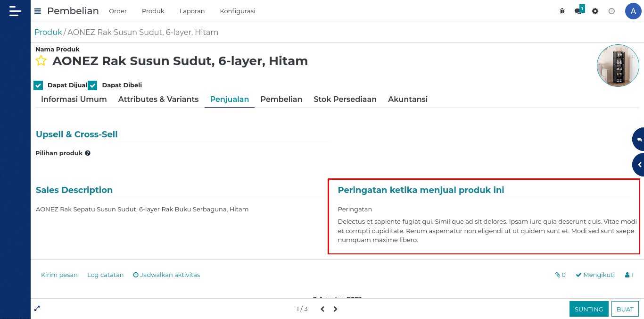The width and height of the screenshot is (644, 319).
Task: Go to next record arrow
Action: point(335,309)
